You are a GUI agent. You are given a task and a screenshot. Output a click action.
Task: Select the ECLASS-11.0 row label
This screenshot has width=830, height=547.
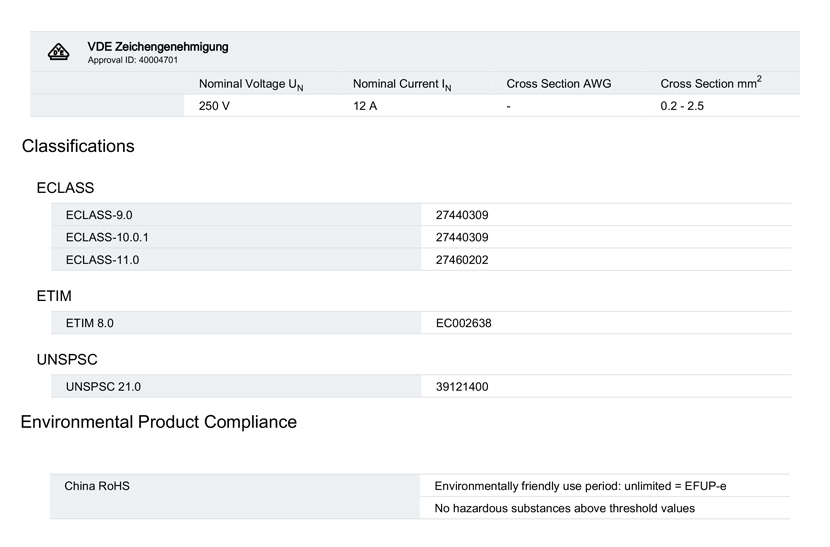pyautogui.click(x=102, y=260)
